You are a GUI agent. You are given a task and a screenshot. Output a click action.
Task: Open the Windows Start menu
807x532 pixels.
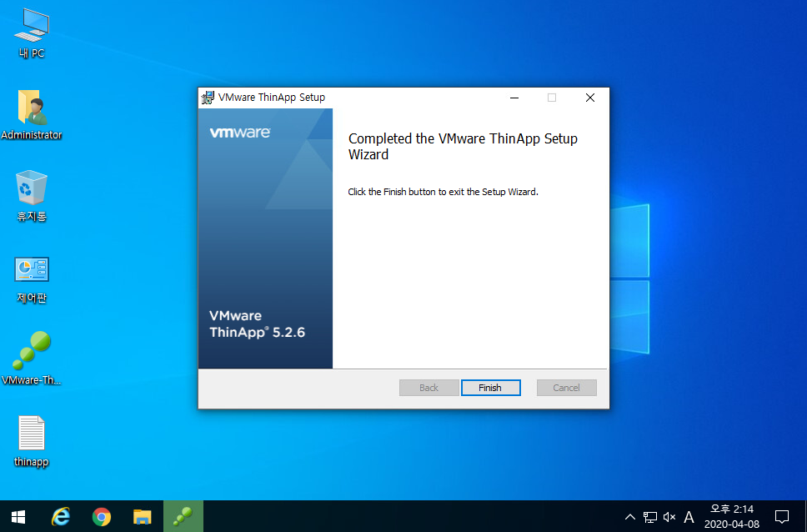[x=19, y=516]
